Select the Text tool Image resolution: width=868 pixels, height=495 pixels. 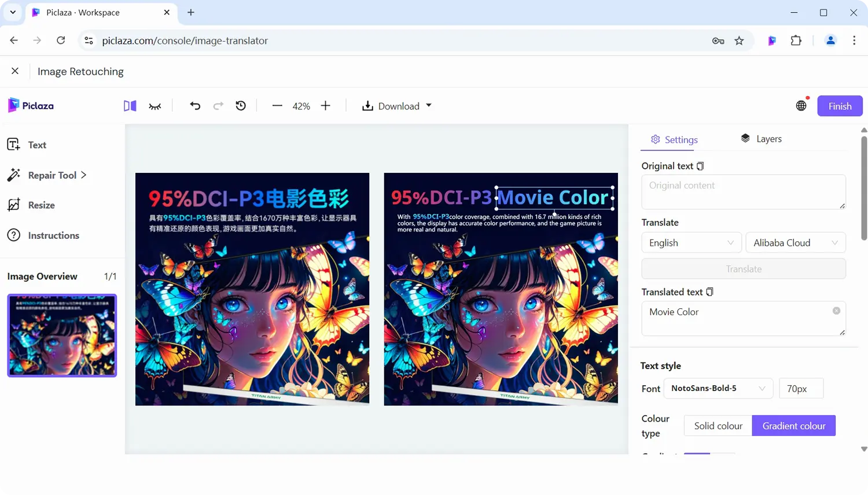[x=27, y=145]
